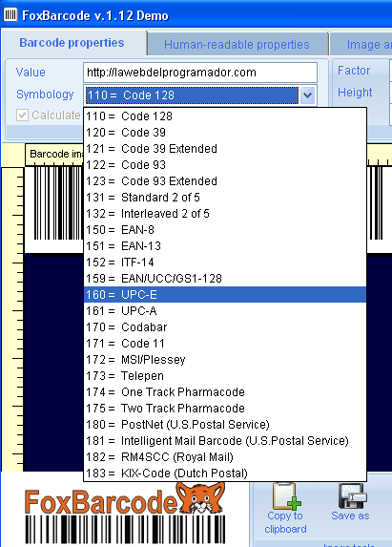Choose 150 = EAN-8 symbology
Image resolution: width=392 pixels, height=547 pixels.
tap(225, 230)
